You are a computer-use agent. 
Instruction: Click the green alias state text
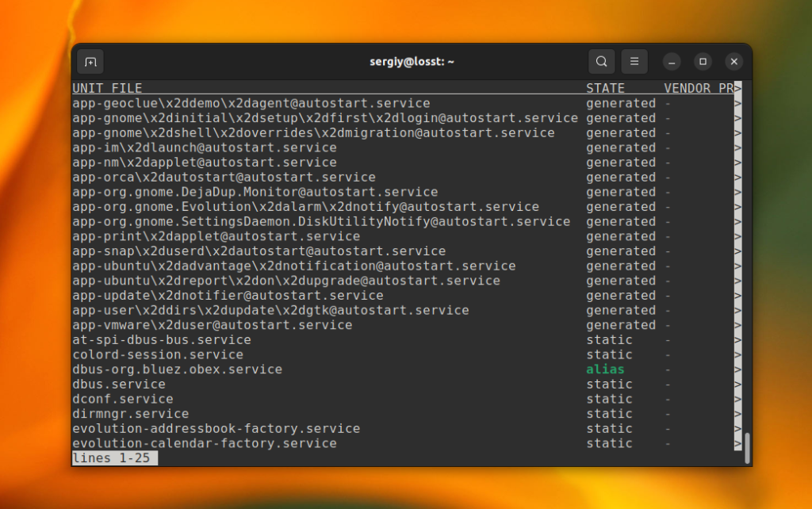coord(605,369)
